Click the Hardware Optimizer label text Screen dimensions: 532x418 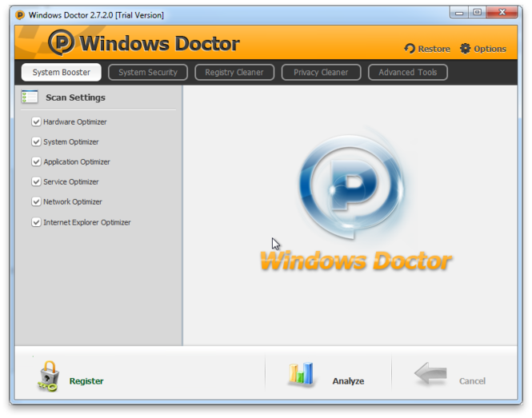click(x=75, y=122)
